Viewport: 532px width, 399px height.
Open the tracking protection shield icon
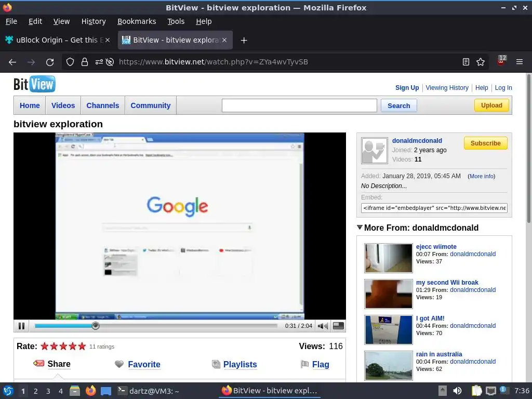[x=70, y=62]
